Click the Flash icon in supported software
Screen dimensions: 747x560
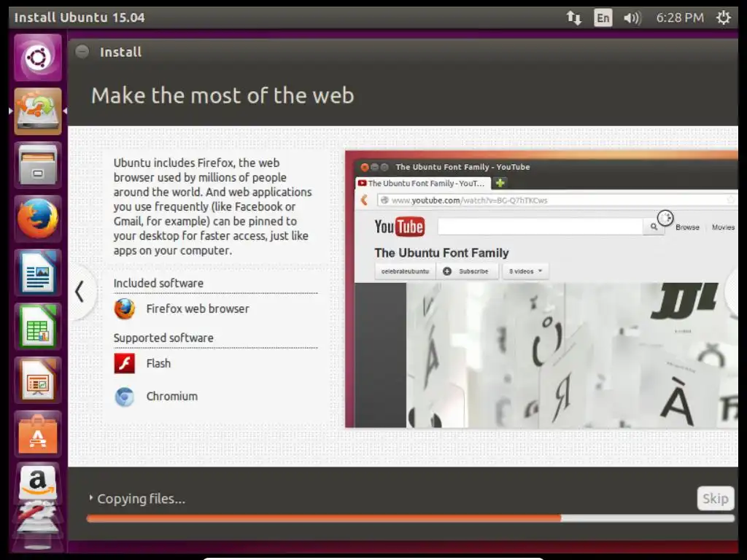coord(124,363)
